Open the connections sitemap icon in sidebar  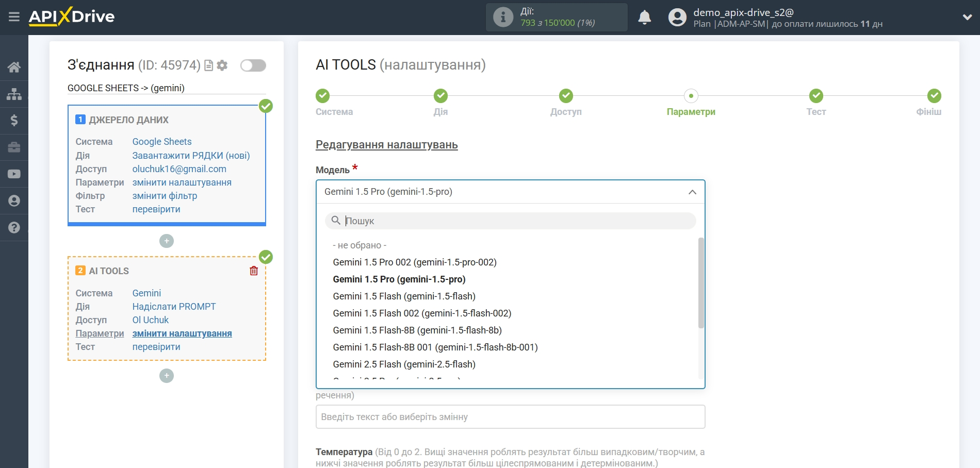coord(14,94)
